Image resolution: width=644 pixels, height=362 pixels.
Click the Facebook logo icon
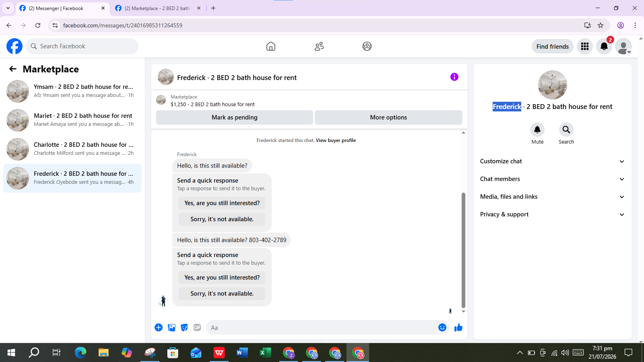tap(14, 46)
